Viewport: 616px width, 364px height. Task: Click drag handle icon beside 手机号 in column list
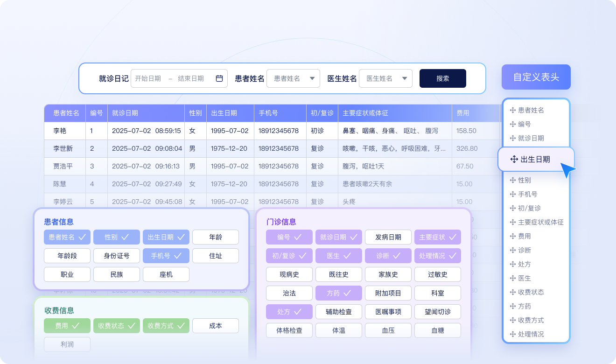pos(512,194)
